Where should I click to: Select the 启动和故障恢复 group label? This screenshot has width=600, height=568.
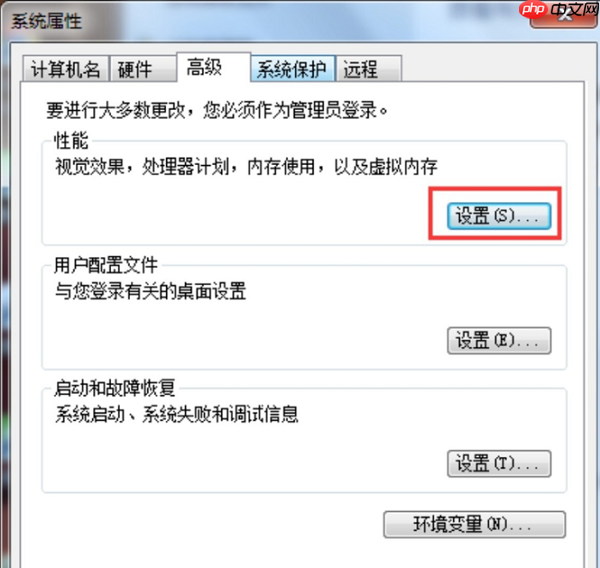(115, 388)
